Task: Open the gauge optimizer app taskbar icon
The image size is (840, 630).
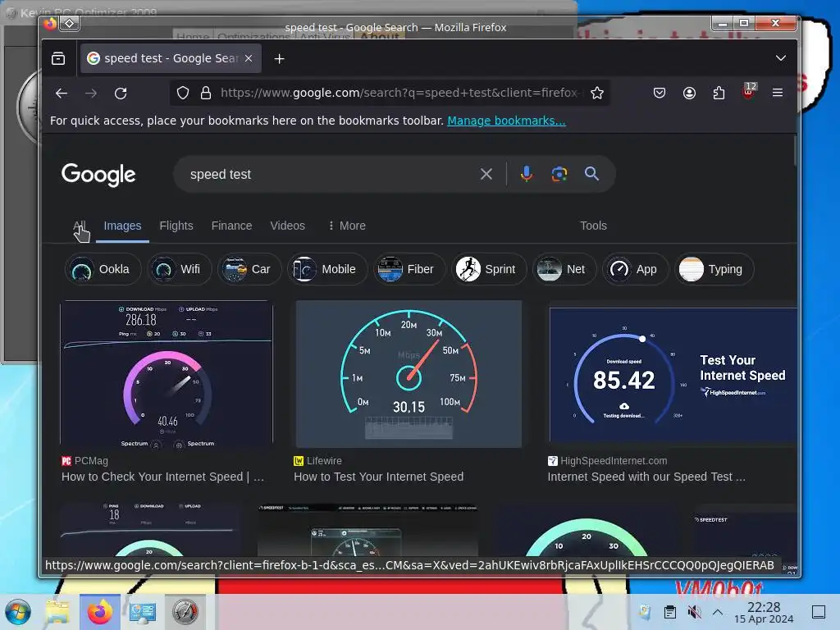Action: pos(185,612)
